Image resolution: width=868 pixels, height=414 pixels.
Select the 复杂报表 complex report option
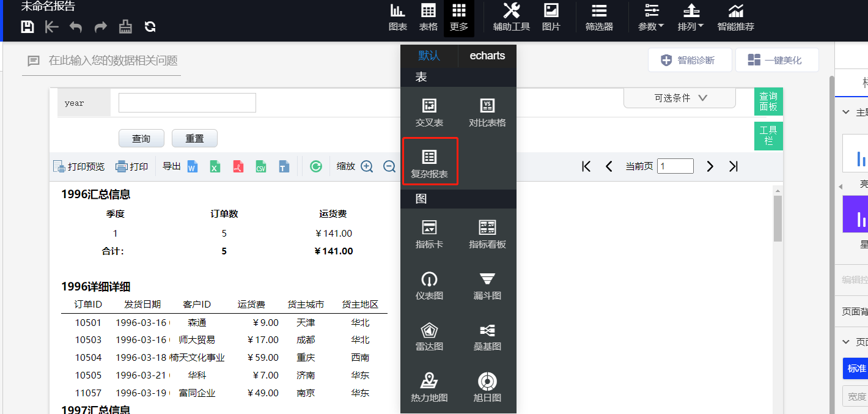coord(430,161)
